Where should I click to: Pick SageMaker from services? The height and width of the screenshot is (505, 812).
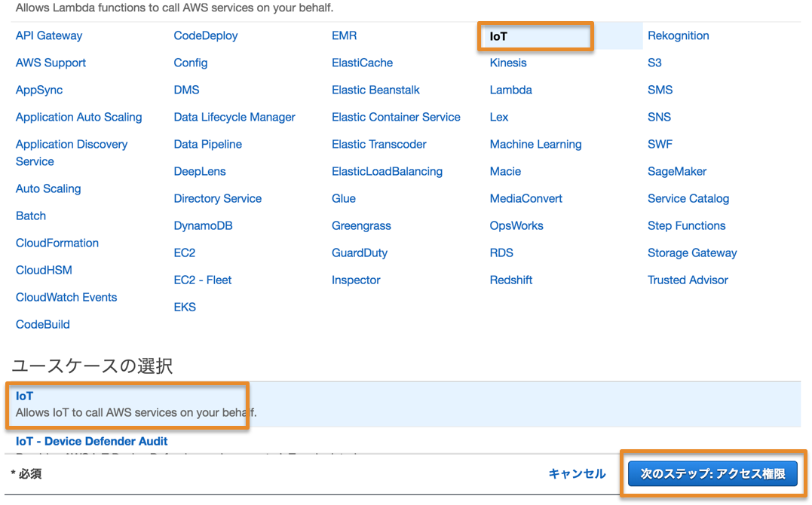pyautogui.click(x=677, y=171)
